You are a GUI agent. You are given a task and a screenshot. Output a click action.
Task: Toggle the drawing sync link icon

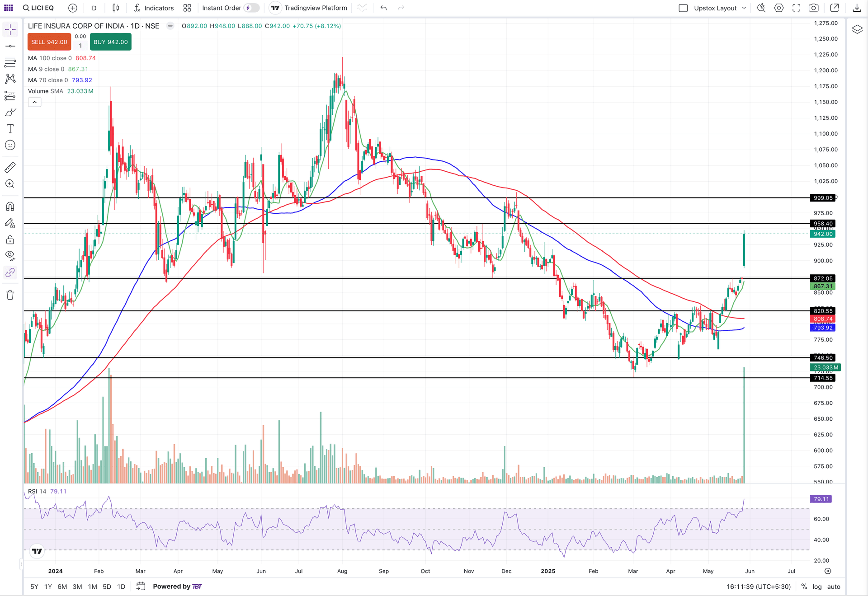coord(10,272)
